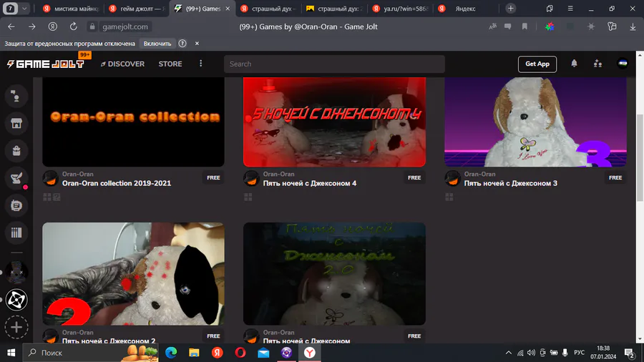644x362 pixels.
Task: Open the tab group counter 7
Action: tap(10, 9)
